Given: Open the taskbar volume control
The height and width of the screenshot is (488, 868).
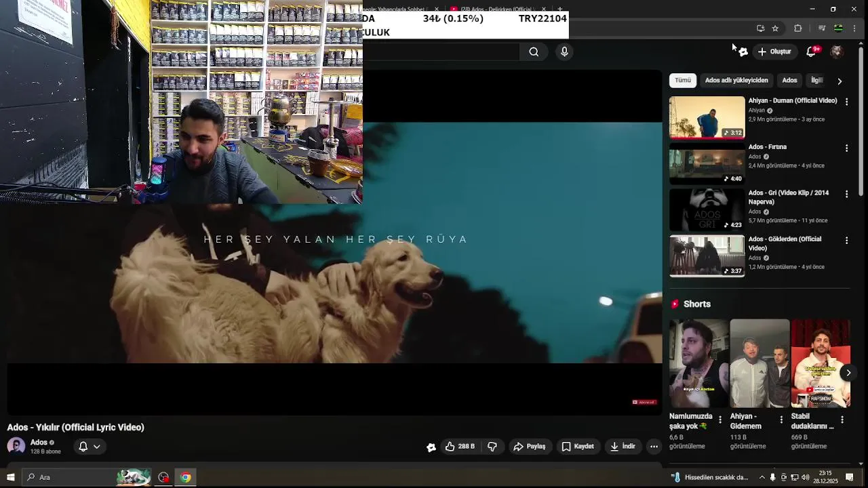Looking at the screenshot, I should pos(806,477).
